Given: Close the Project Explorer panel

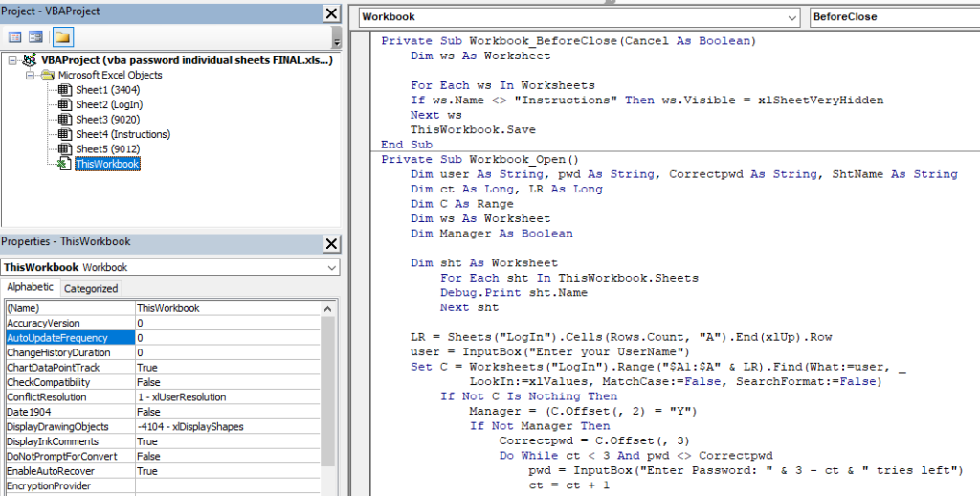Looking at the screenshot, I should click(331, 12).
